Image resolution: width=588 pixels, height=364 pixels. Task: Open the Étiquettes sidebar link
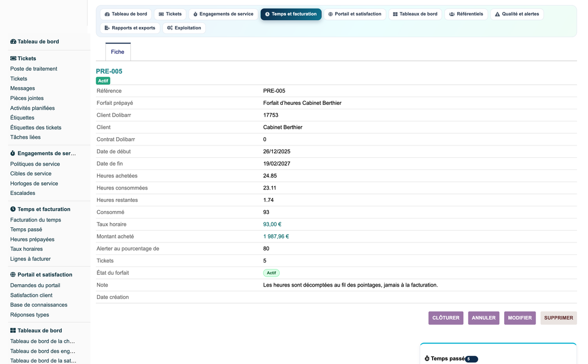22,118
